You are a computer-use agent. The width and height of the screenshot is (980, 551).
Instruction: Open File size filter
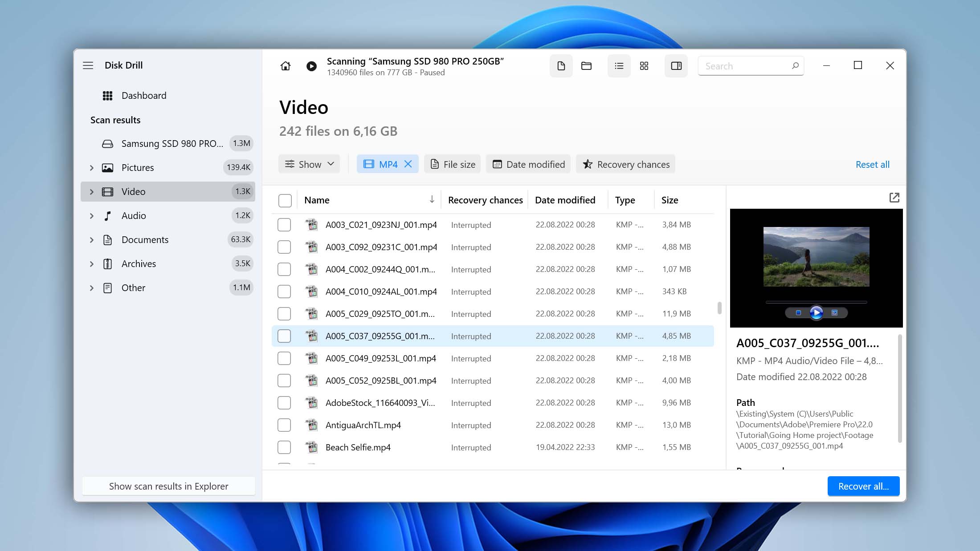pyautogui.click(x=453, y=164)
